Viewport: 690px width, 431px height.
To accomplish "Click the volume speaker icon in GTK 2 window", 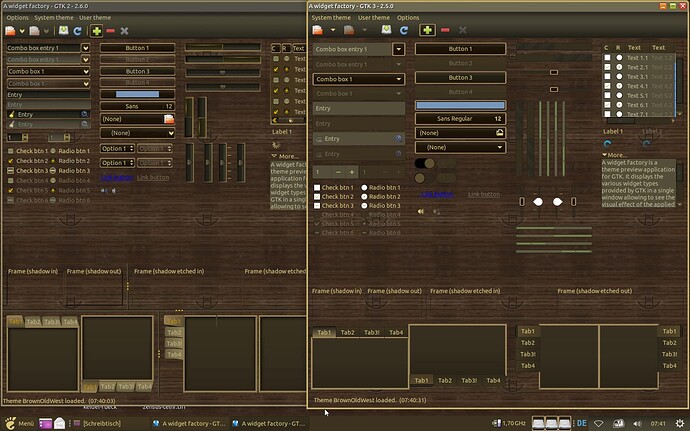I will click(104, 191).
